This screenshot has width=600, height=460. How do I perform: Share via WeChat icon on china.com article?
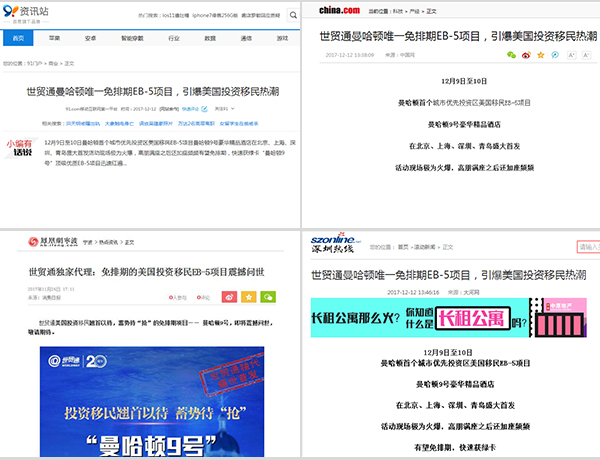pyautogui.click(x=511, y=55)
